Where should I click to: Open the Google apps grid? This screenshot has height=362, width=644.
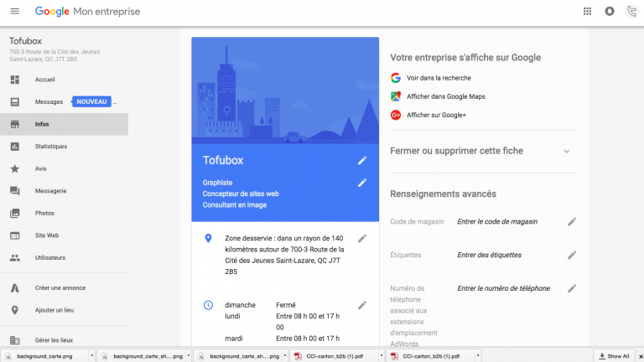pyautogui.click(x=587, y=12)
